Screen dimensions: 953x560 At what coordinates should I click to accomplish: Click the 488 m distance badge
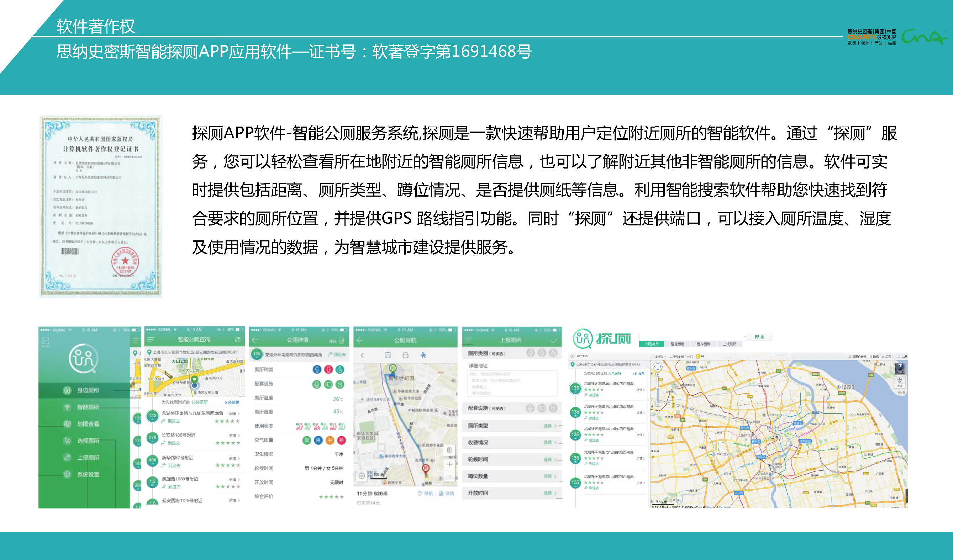152,460
